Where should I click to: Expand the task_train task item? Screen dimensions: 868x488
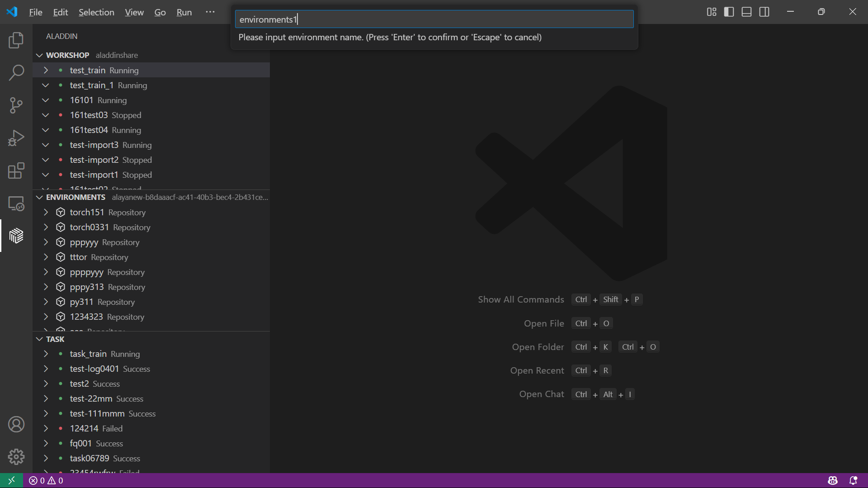[46, 354]
